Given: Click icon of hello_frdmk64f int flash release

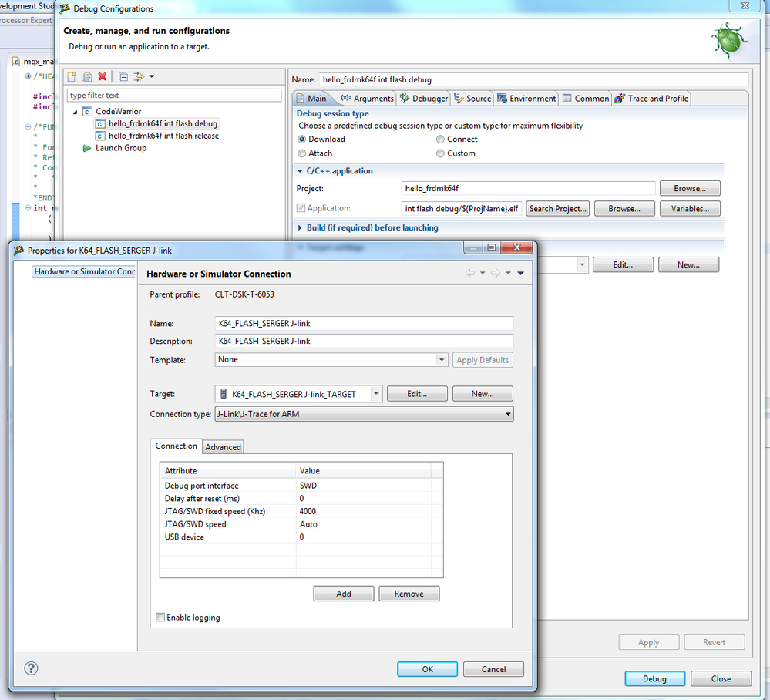Looking at the screenshot, I should point(100,136).
